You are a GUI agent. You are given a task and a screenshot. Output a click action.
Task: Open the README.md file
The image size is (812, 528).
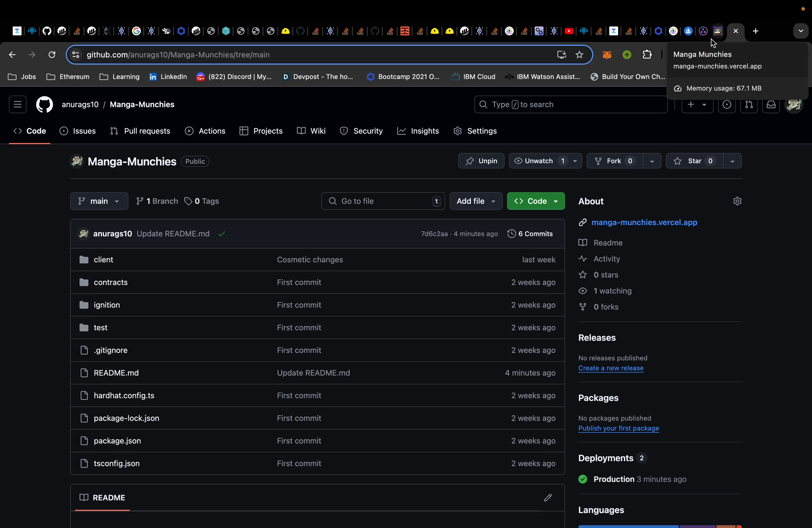116,373
